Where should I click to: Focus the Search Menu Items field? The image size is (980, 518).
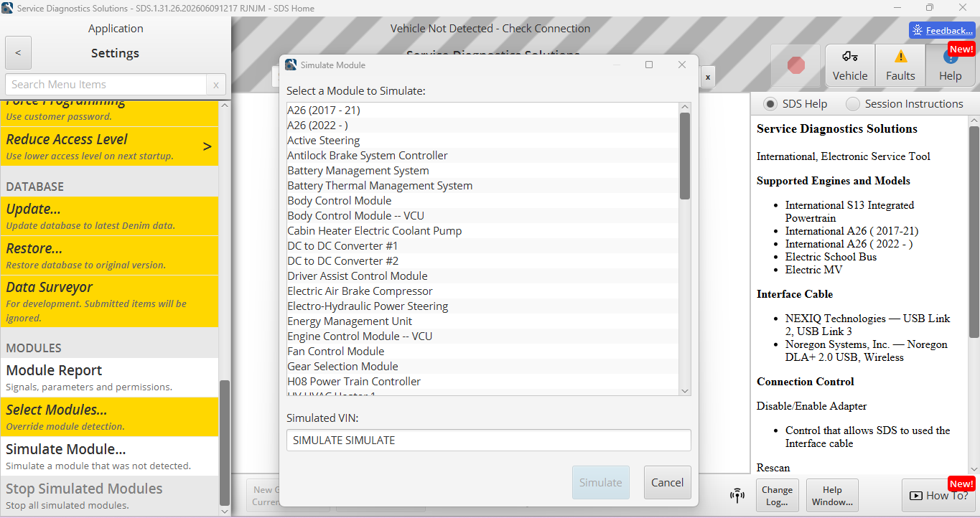point(106,85)
